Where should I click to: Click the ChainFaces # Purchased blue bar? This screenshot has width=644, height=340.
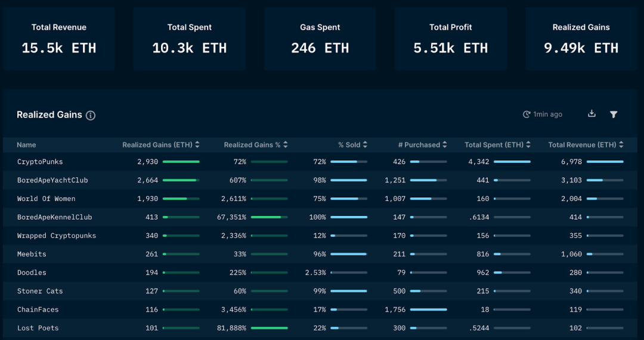pyautogui.click(x=428, y=310)
